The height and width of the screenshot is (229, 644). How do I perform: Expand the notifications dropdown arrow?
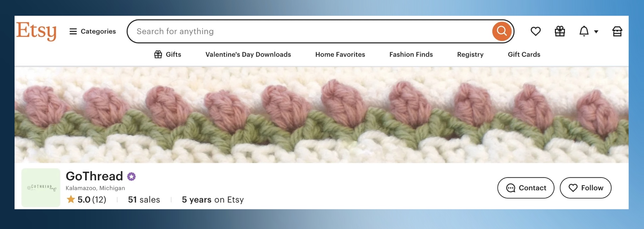(x=596, y=32)
